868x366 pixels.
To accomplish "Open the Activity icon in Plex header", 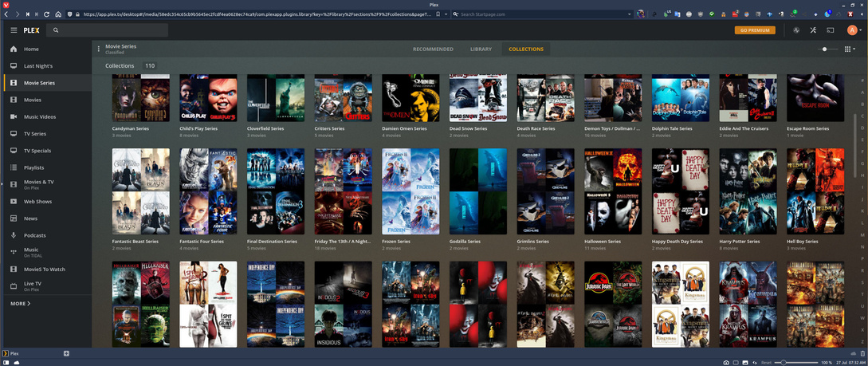I will pyautogui.click(x=796, y=30).
